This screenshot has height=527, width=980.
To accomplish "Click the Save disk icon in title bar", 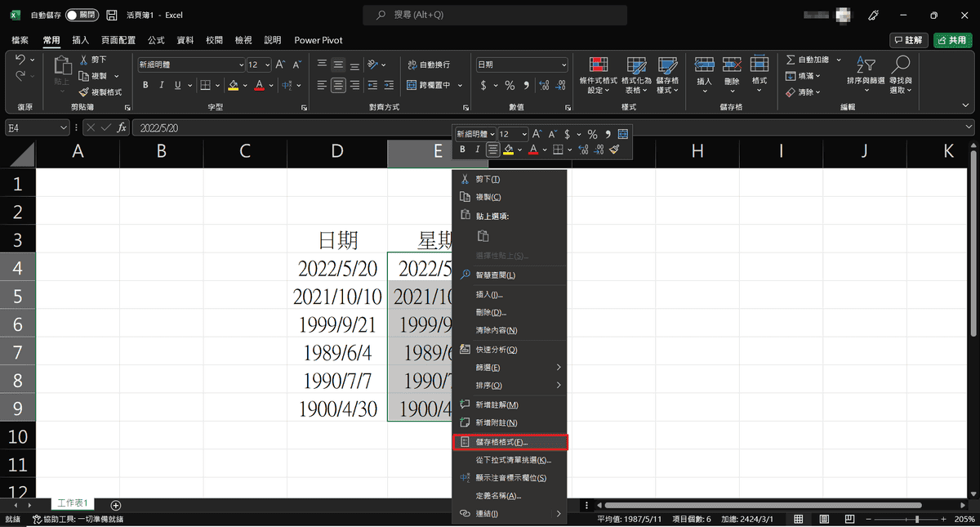I will pyautogui.click(x=112, y=16).
